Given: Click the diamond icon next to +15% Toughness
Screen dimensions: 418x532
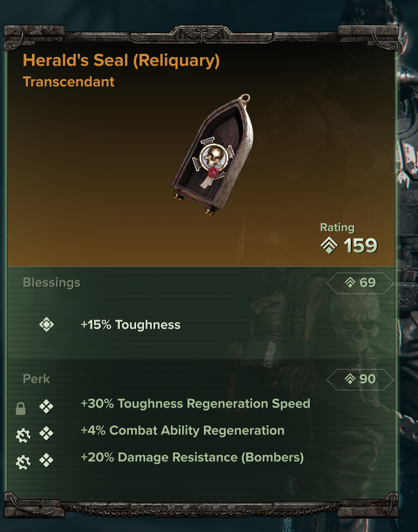Looking at the screenshot, I should coord(47,325).
